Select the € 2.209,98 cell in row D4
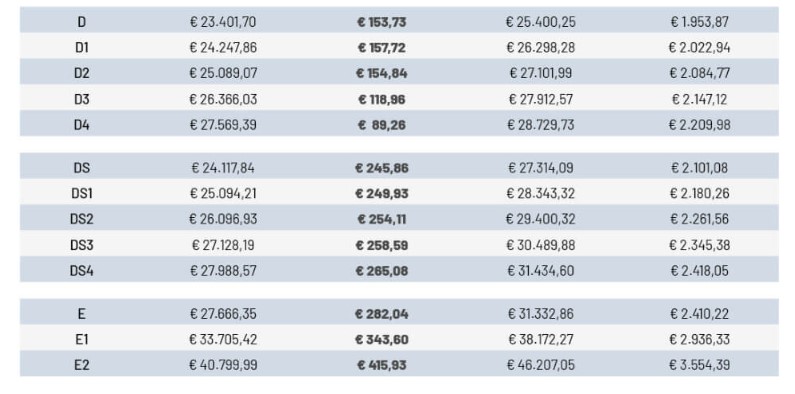This screenshot has width=795, height=394. [700, 125]
